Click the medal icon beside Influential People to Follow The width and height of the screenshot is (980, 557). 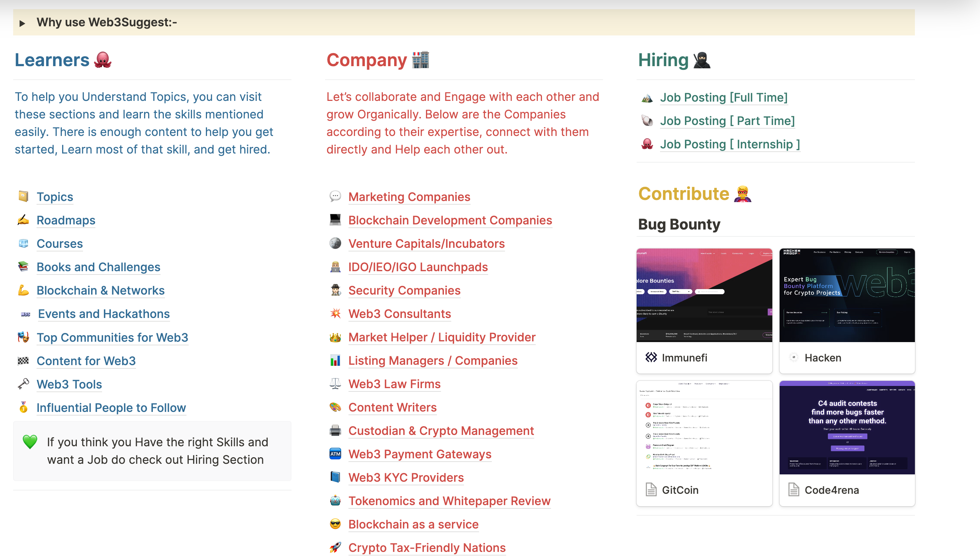[23, 407]
